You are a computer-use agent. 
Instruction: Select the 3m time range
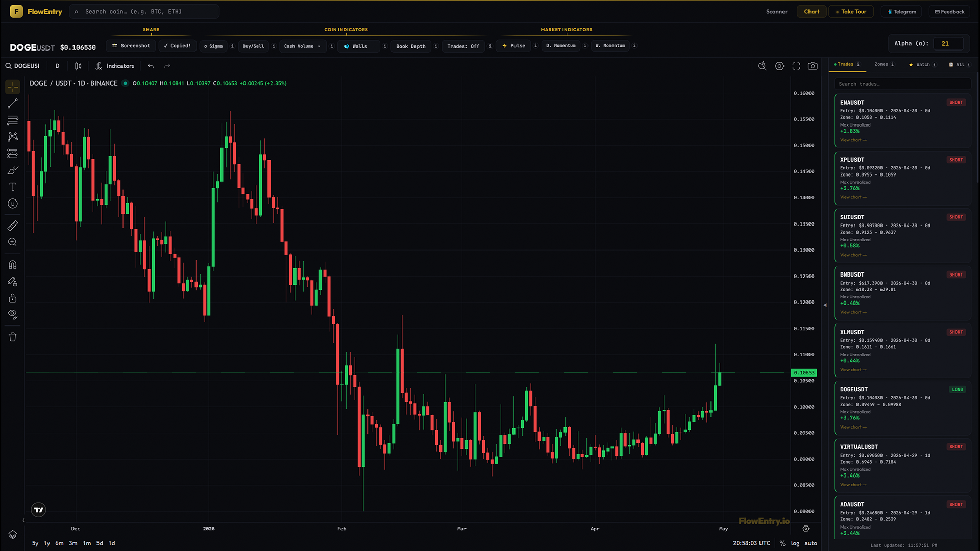click(73, 543)
